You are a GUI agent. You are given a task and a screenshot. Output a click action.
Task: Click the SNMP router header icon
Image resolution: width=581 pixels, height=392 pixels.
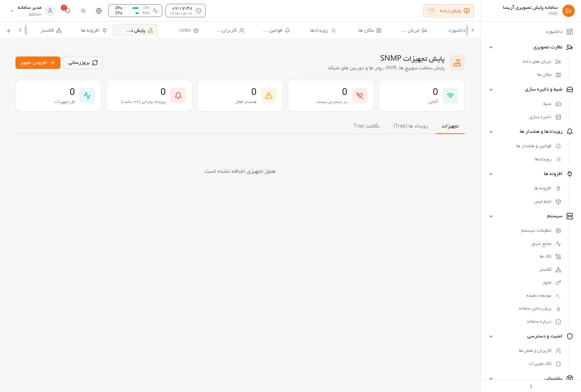[x=457, y=63]
